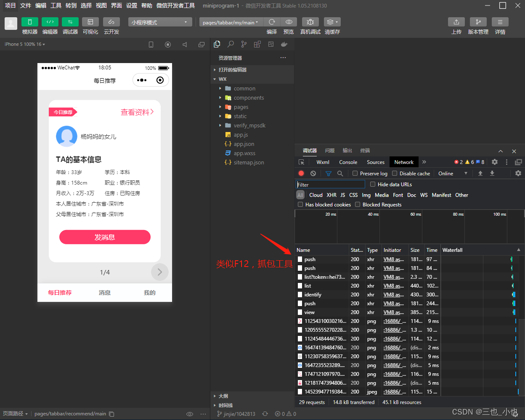Switch to the Sources tab
Screen dimensions: 525x420
(x=376, y=162)
